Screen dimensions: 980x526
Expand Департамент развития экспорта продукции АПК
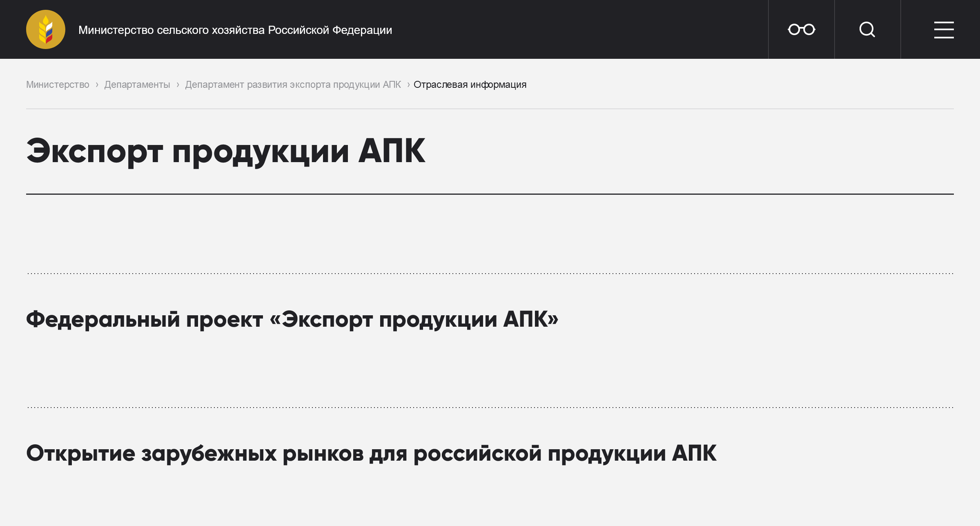[x=293, y=84]
